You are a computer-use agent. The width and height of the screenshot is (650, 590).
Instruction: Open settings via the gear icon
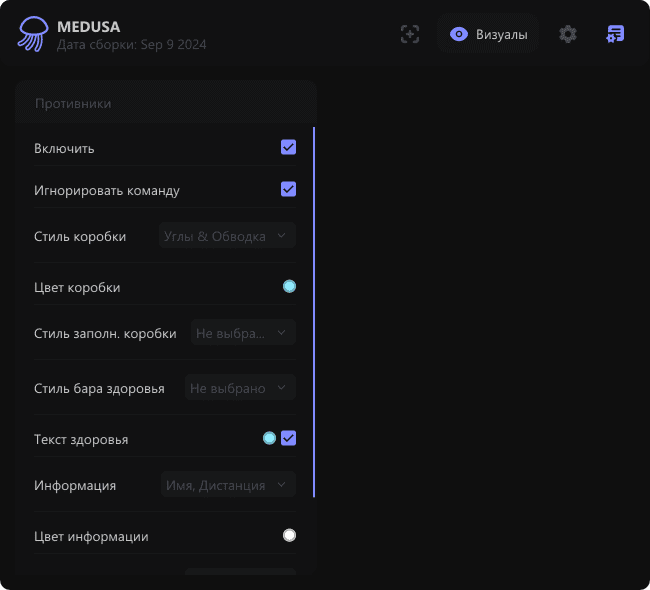coord(568,34)
